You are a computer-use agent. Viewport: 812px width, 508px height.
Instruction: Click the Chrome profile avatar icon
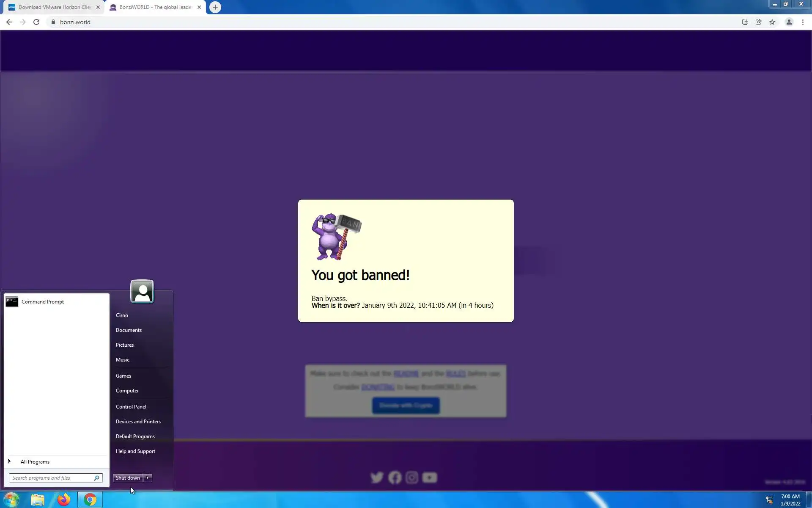point(789,22)
